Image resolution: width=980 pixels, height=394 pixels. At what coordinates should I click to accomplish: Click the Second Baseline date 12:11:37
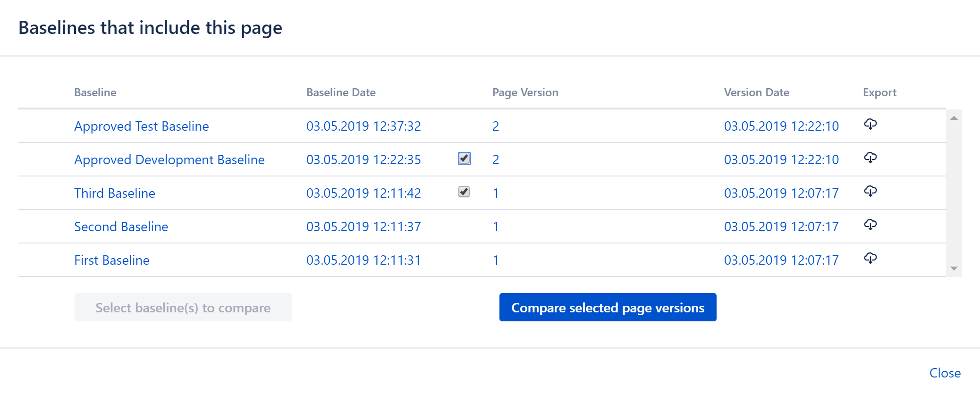(x=363, y=227)
